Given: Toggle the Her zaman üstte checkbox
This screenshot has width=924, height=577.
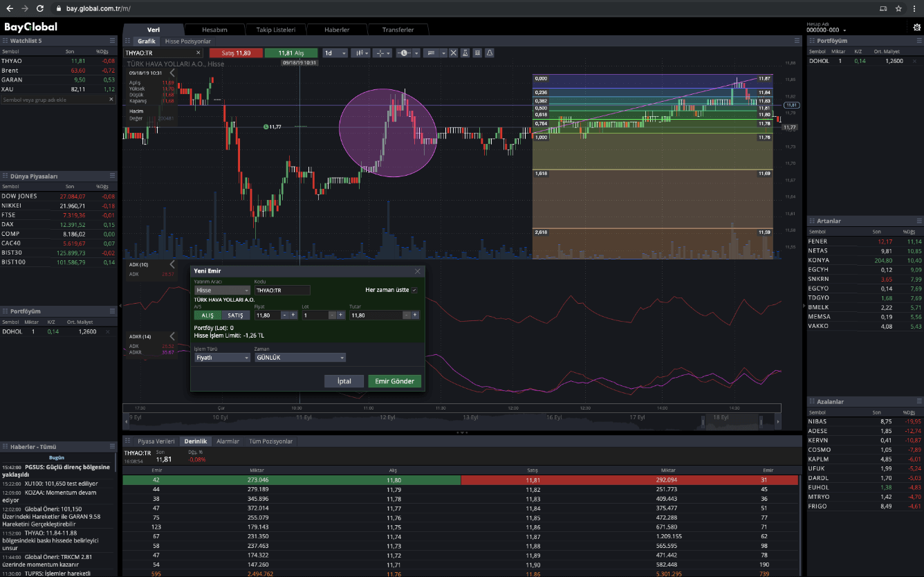Looking at the screenshot, I should click(x=415, y=291).
